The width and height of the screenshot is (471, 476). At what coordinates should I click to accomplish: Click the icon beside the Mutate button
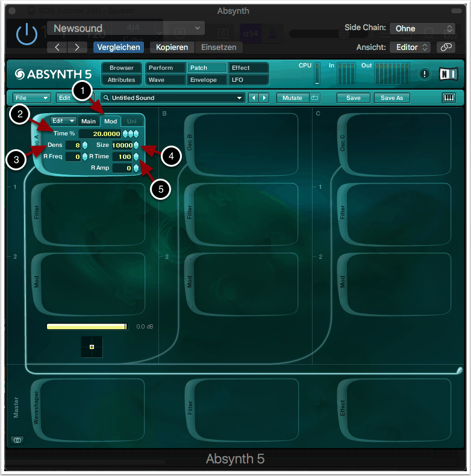click(x=315, y=97)
